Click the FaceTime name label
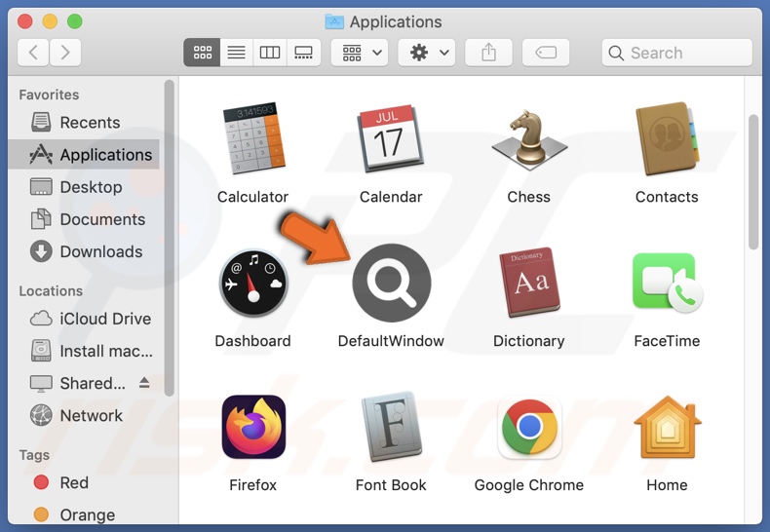The image size is (770, 532). point(667,341)
